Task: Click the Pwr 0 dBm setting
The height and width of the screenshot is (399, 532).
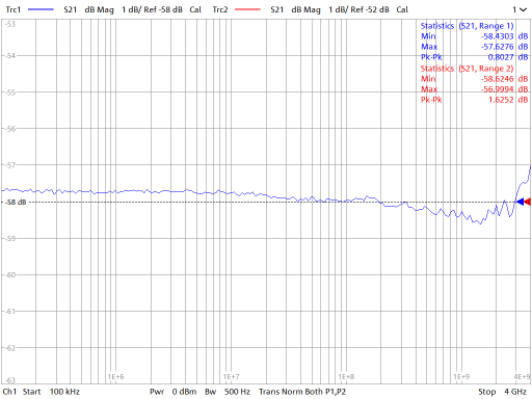Action: pos(173,392)
